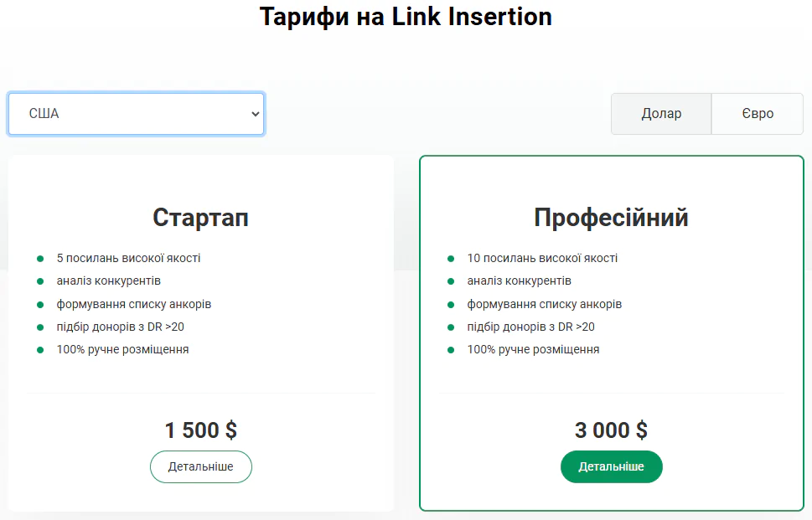The width and height of the screenshot is (812, 520).
Task: Click bullet beside Стартап 100% ручне розміщення
Action: click(40, 350)
